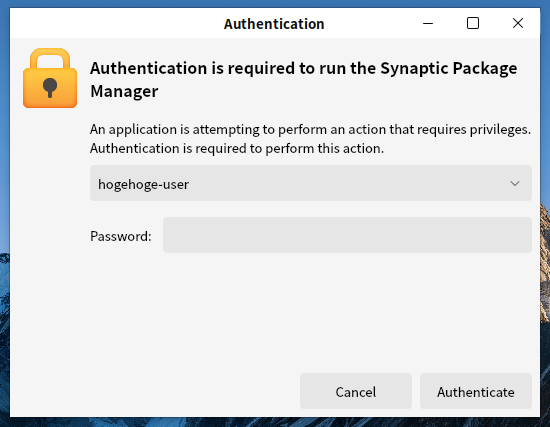
Task: Click the Authentication window title text
Action: pos(274,24)
